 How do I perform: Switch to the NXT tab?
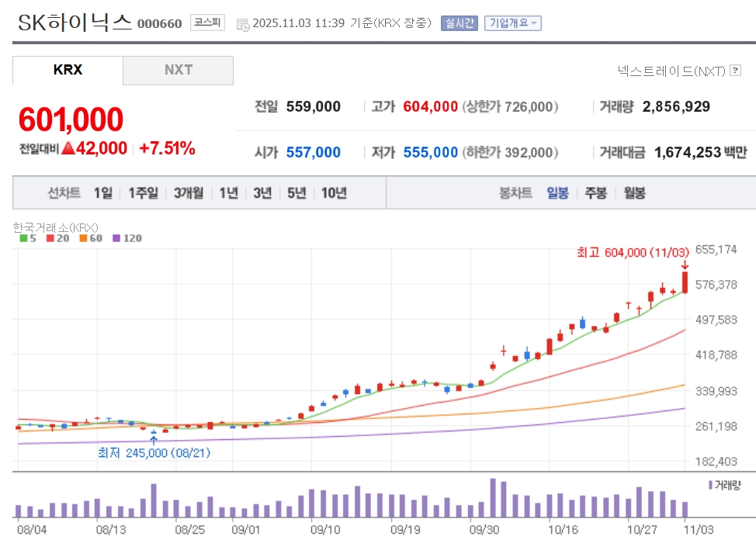pyautogui.click(x=178, y=70)
